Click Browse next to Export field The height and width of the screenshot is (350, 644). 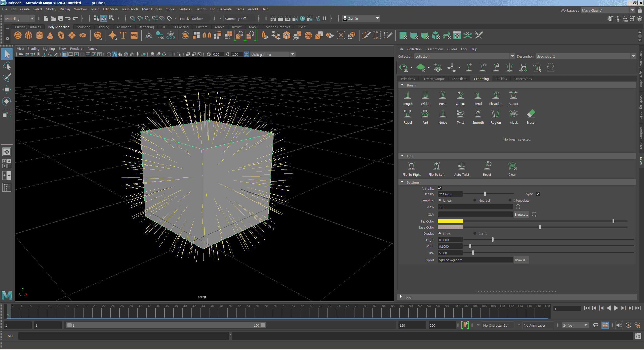pos(521,260)
